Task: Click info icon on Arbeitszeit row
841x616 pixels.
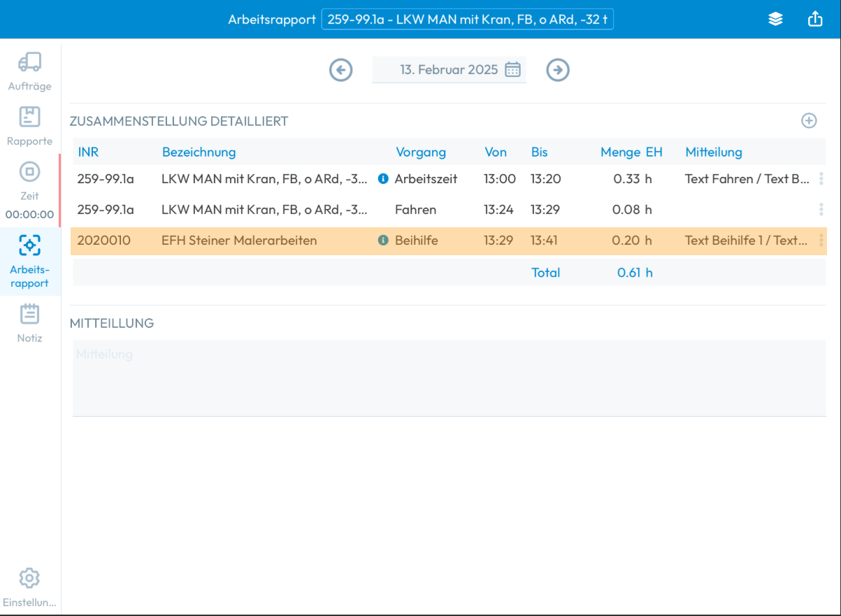Action: (x=383, y=179)
